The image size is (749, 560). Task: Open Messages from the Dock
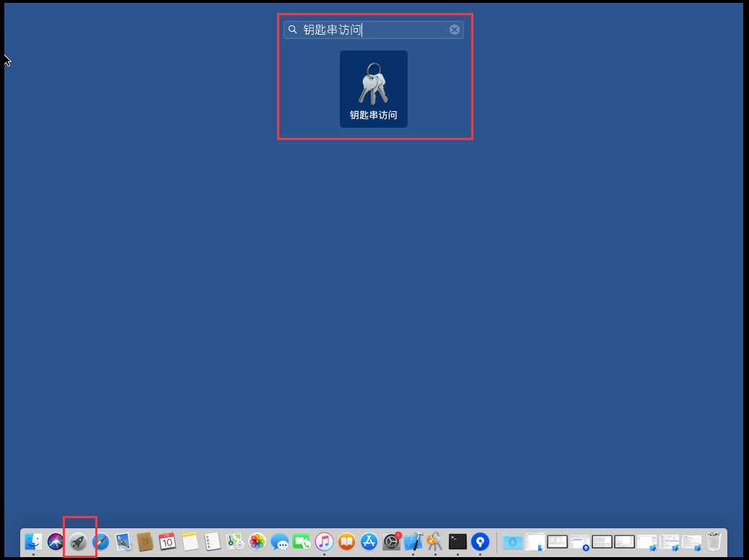pyautogui.click(x=279, y=542)
